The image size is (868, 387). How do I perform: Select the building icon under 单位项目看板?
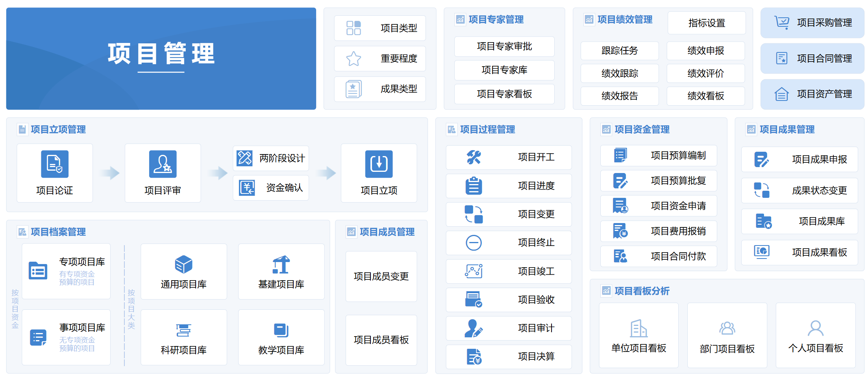639,327
